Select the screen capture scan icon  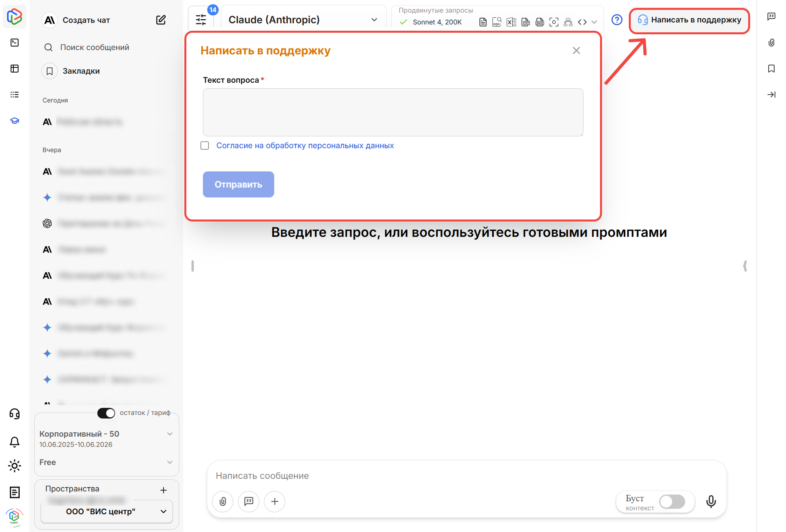point(554,22)
